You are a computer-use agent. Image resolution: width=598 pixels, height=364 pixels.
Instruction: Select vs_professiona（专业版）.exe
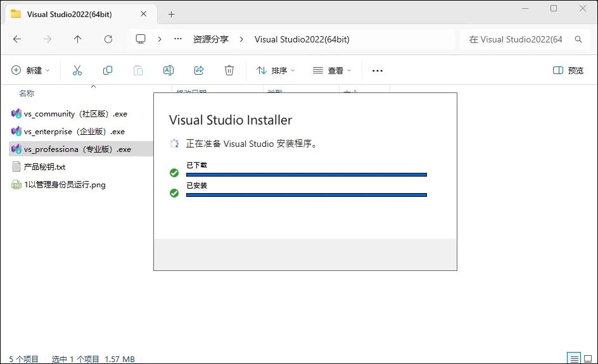tap(77, 149)
